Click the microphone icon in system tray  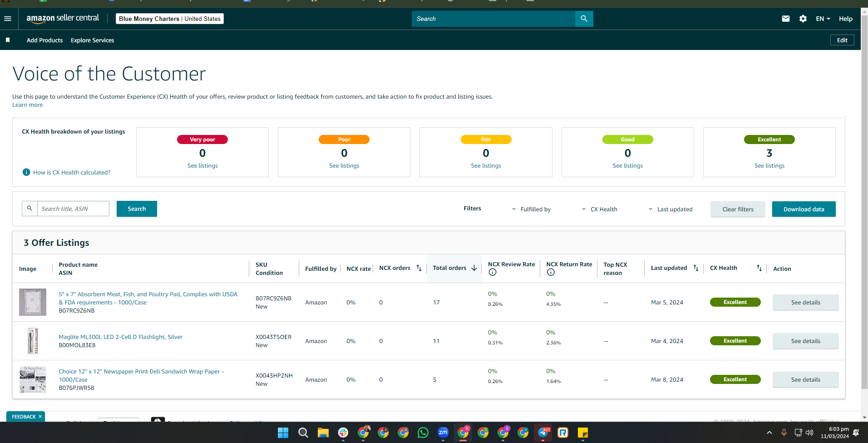pos(784,433)
